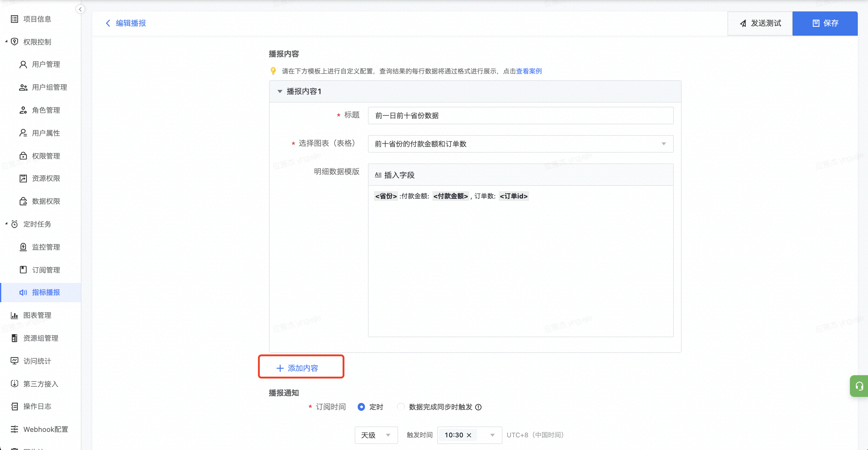Click the 用户属性 icon
The height and width of the screenshot is (450, 868).
tap(23, 133)
